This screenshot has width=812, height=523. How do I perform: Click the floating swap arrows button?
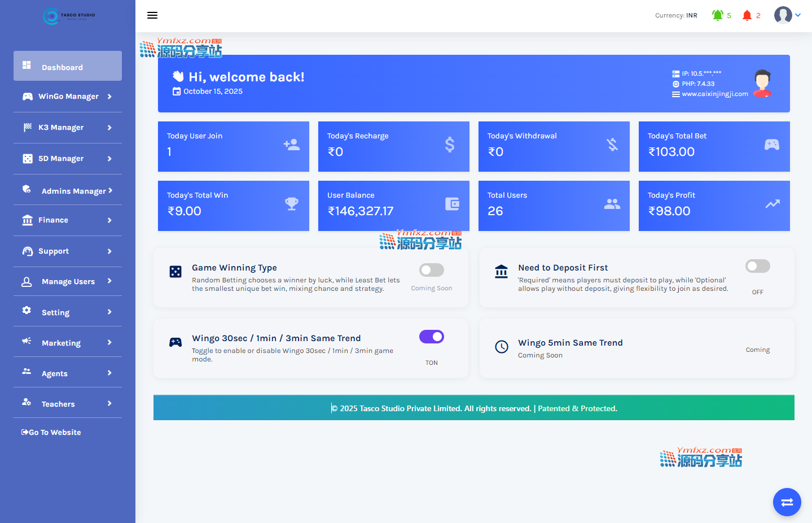[x=787, y=502]
